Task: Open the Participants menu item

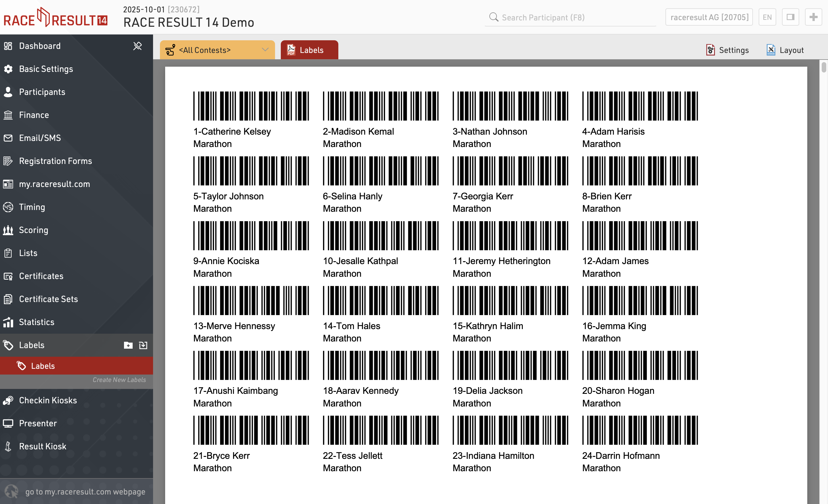Action: [42, 92]
